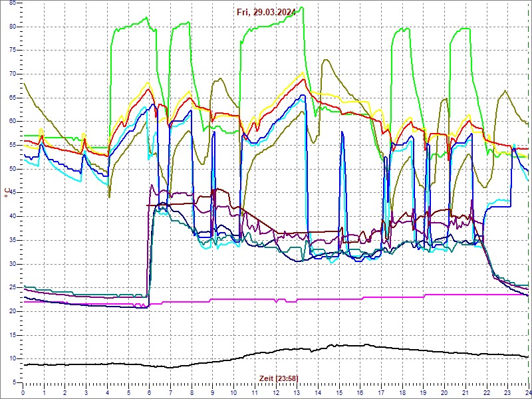Click the y-axis value 80

(x=12, y=27)
